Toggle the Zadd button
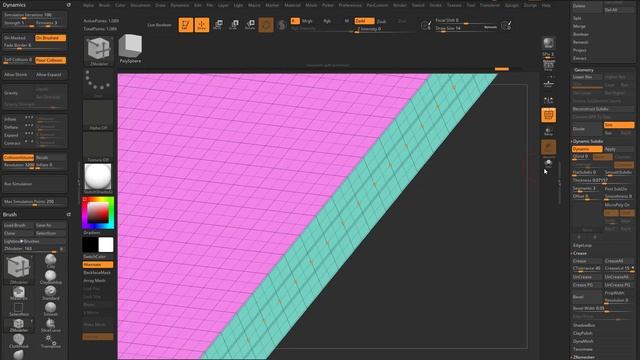 pyautogui.click(x=364, y=21)
